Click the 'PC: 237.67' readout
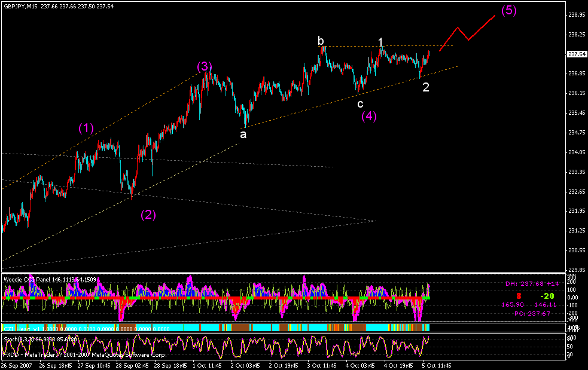Viewport: 588px width, 370px height. (x=532, y=313)
